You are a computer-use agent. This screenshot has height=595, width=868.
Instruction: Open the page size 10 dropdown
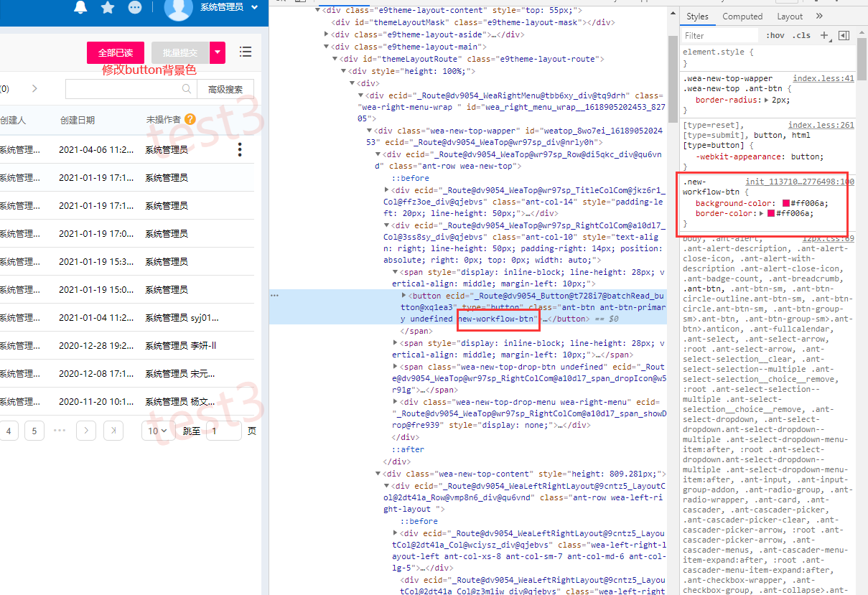click(158, 431)
